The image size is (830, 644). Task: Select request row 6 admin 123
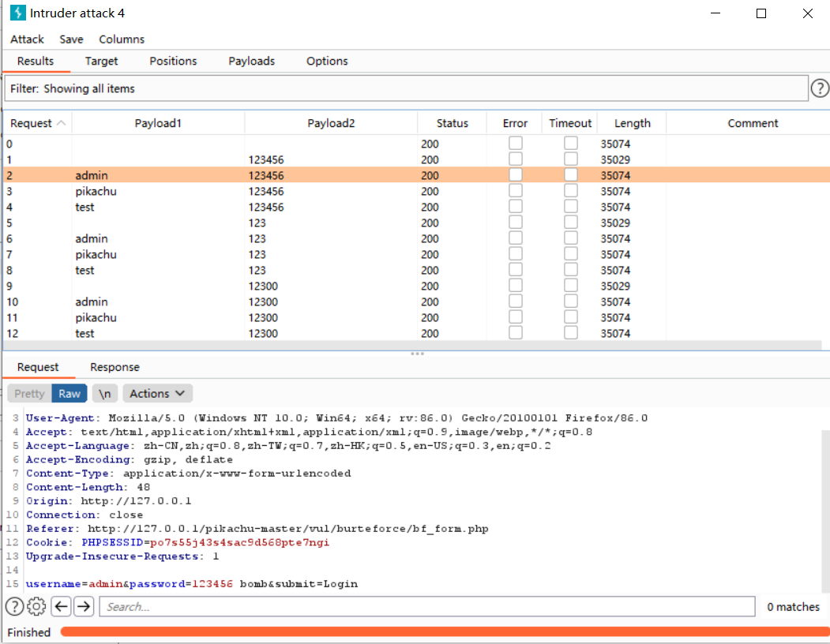pyautogui.click(x=415, y=238)
